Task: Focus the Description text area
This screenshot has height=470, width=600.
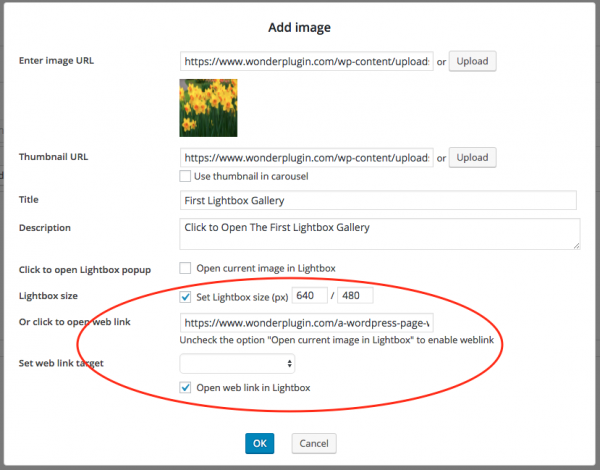Action: coord(378,233)
